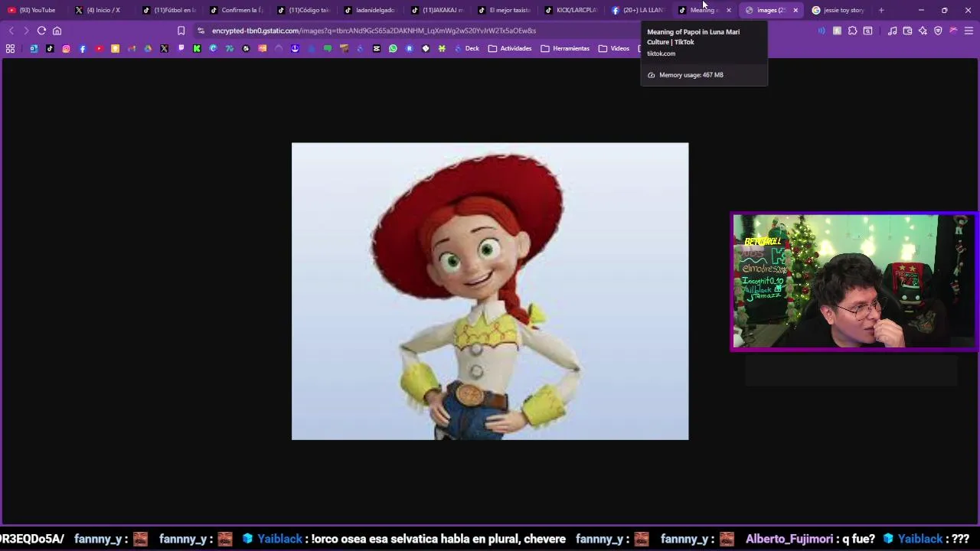Open the wallet toolbar icon

(907, 31)
